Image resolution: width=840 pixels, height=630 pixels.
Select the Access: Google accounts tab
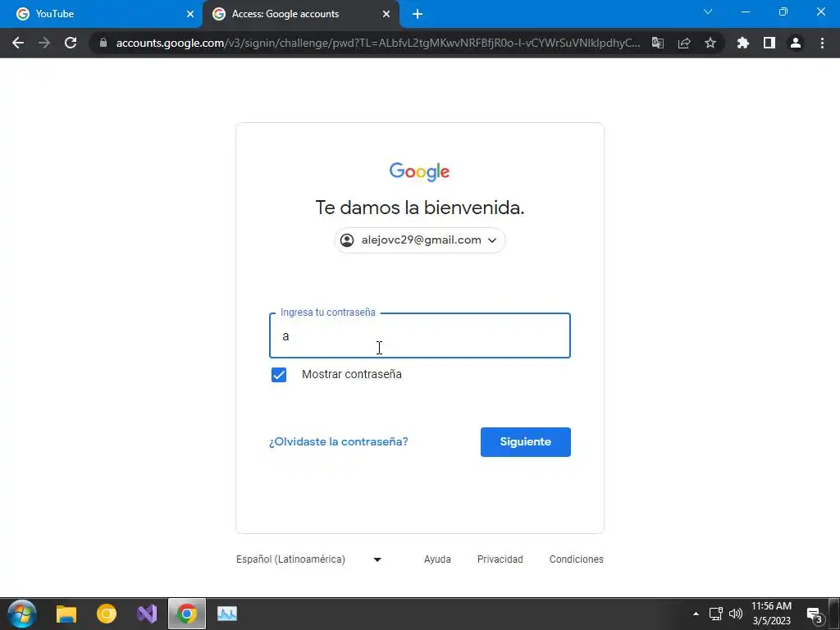click(x=301, y=14)
